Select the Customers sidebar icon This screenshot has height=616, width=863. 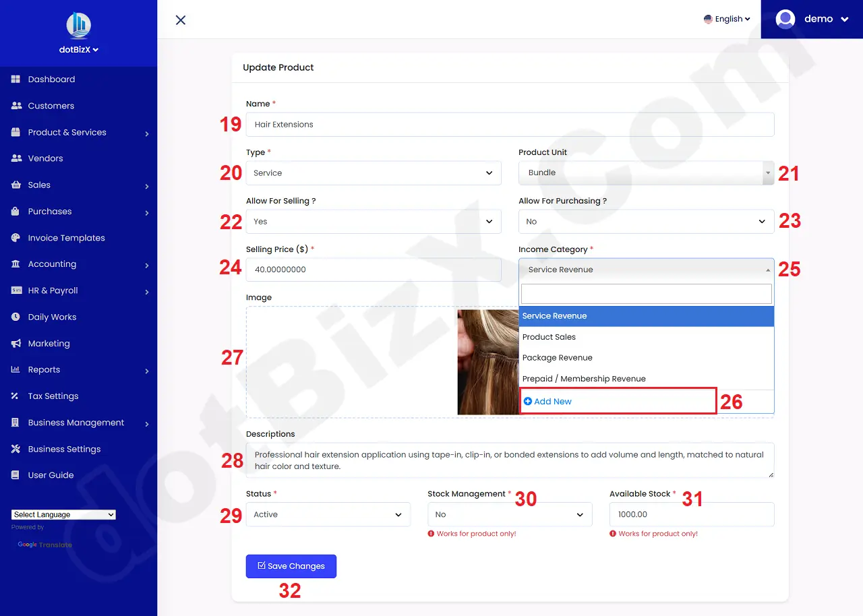coord(15,106)
